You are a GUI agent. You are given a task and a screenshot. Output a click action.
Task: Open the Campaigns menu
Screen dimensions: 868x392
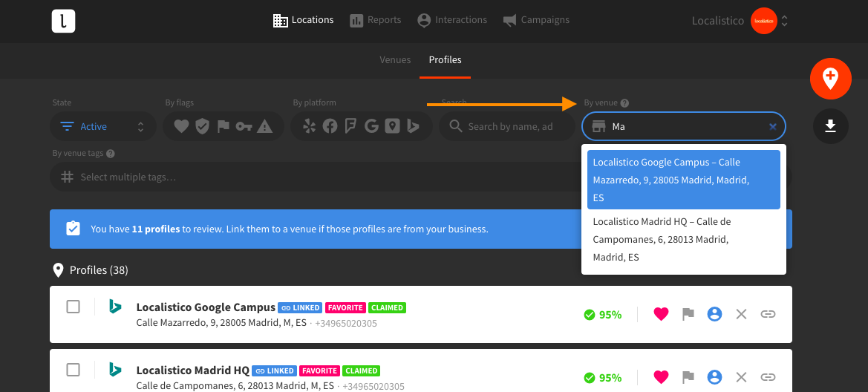(536, 20)
